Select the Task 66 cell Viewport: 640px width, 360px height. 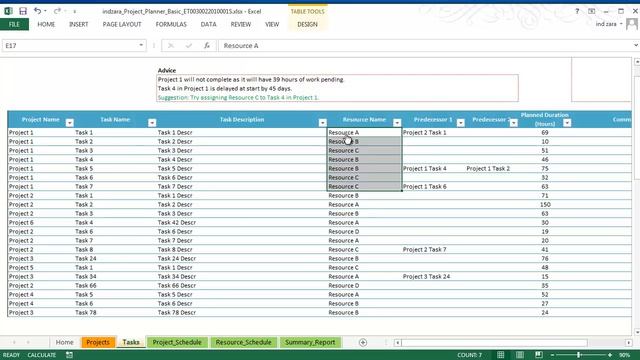pos(115,285)
